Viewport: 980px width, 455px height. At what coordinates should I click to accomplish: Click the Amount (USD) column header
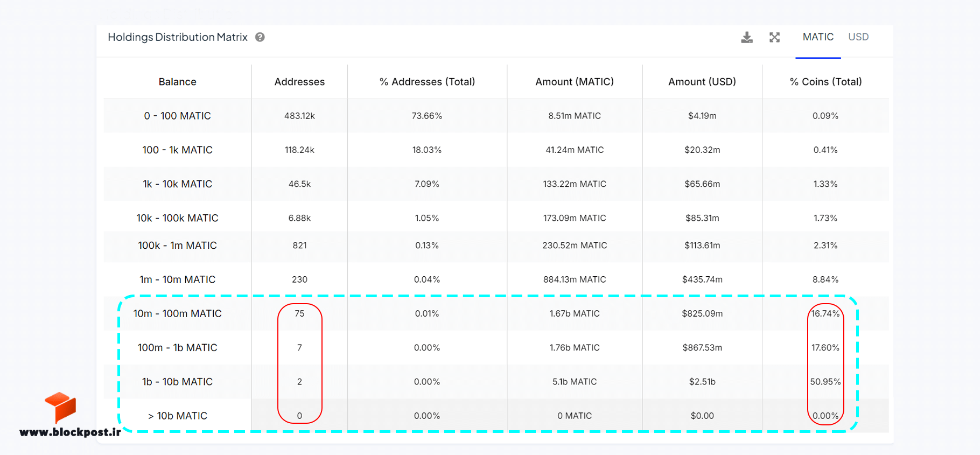point(702,82)
